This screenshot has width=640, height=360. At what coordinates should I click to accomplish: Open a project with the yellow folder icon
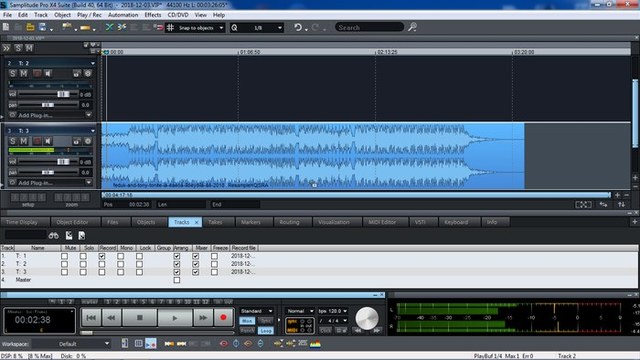(x=30, y=27)
